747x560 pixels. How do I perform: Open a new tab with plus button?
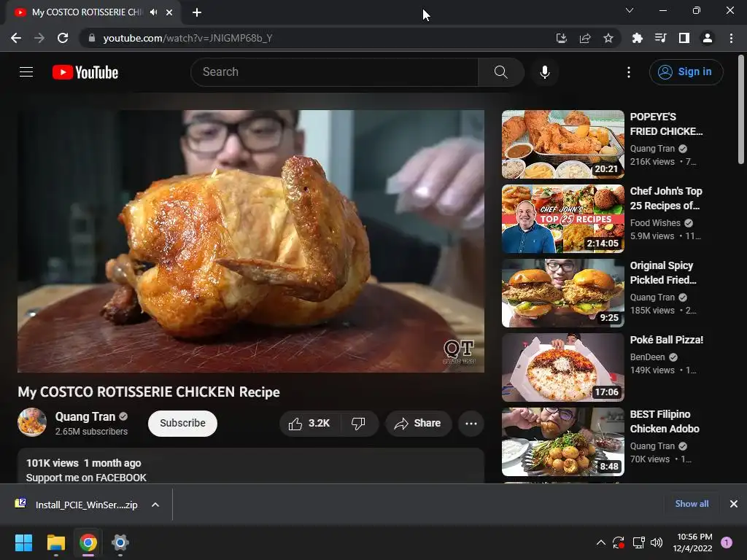(197, 12)
